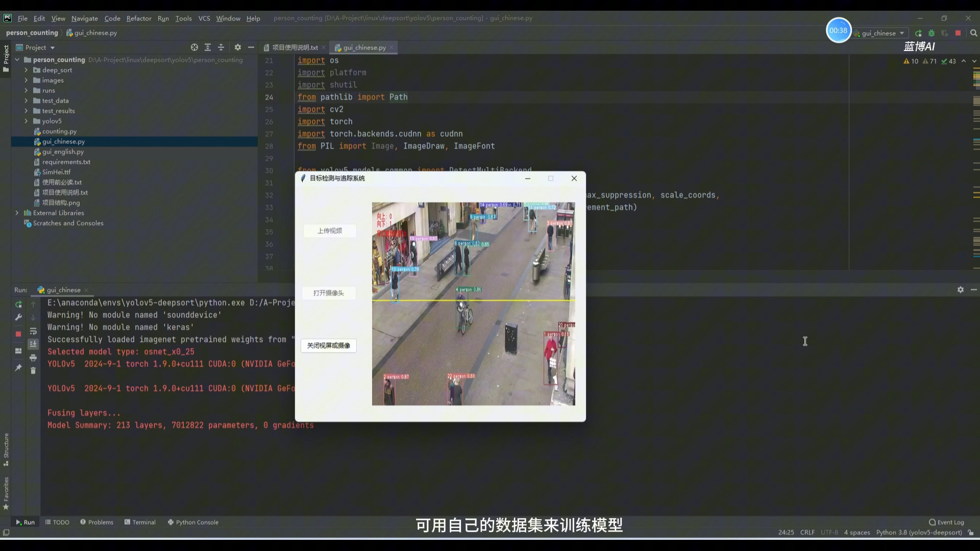Expand the yolov5 folder node
The height and width of the screenshot is (551, 980).
[26, 121]
